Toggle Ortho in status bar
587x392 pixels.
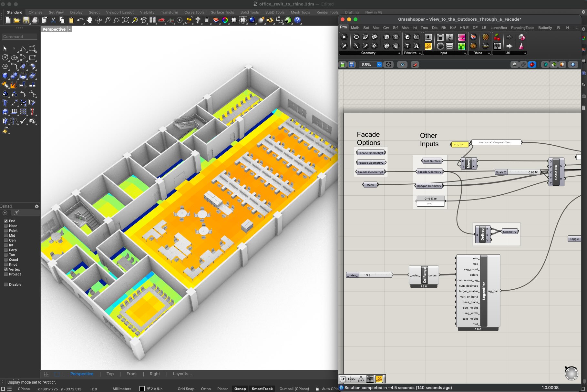206,389
